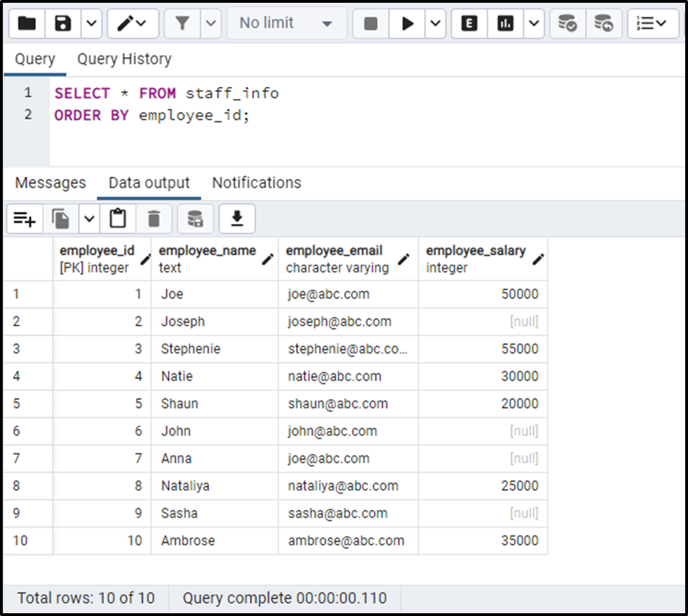Select the filter rows icon

click(182, 23)
